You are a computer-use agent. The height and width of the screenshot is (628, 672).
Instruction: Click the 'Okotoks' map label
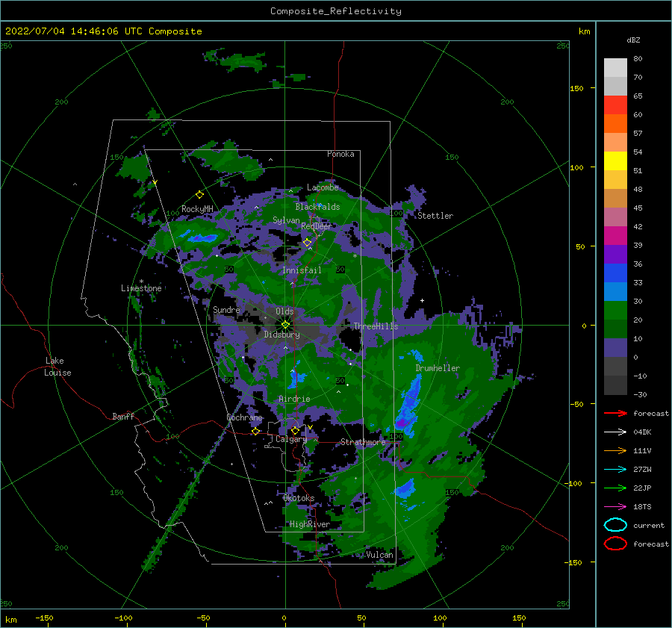tap(299, 498)
